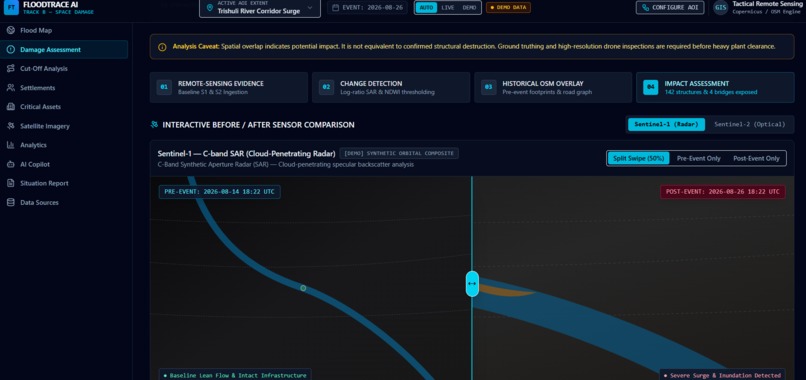Switch mode to LIVE
This screenshot has height=380, width=806.
coord(447,8)
